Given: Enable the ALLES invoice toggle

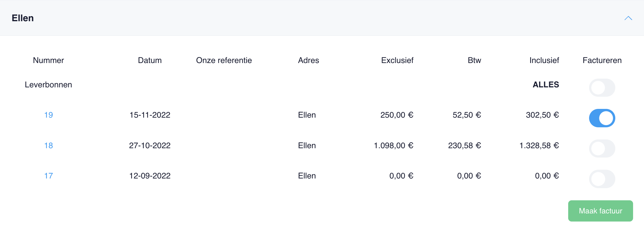Looking at the screenshot, I should (x=602, y=88).
